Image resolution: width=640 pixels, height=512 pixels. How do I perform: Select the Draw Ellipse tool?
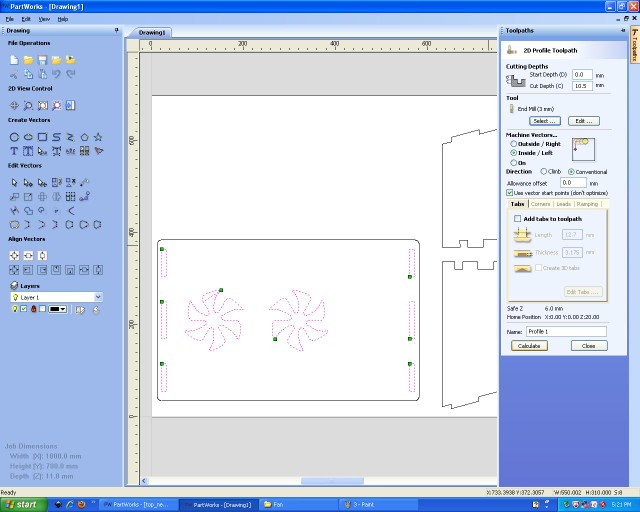pos(28,137)
